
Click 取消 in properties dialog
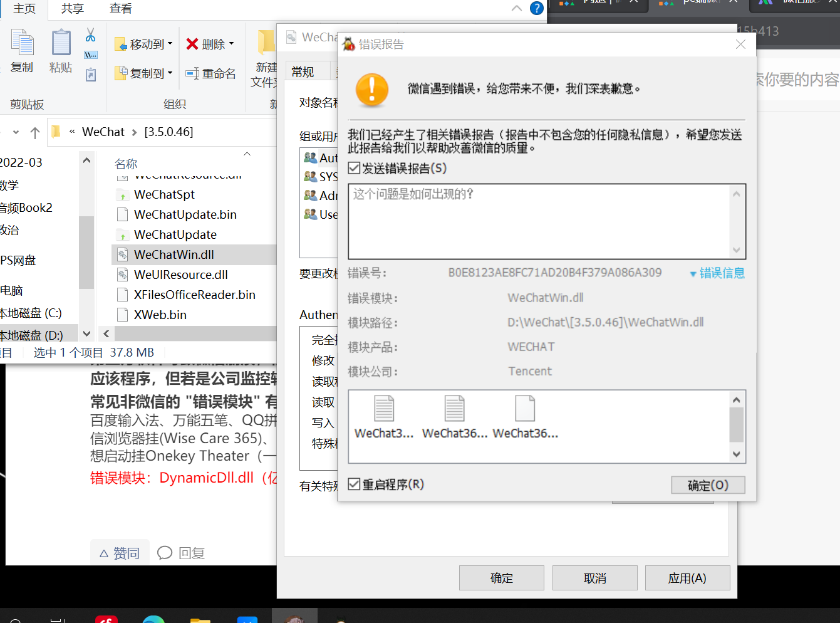tap(595, 578)
